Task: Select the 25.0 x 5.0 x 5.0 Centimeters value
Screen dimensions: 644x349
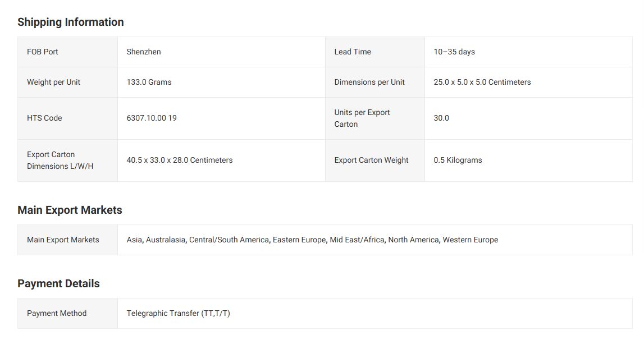Action: (x=482, y=82)
